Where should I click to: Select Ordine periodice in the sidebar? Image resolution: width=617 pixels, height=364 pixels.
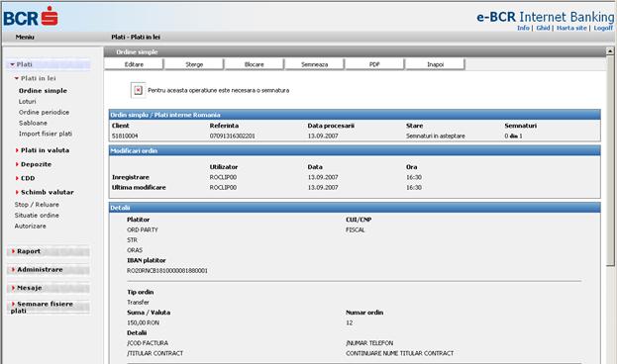click(44, 113)
